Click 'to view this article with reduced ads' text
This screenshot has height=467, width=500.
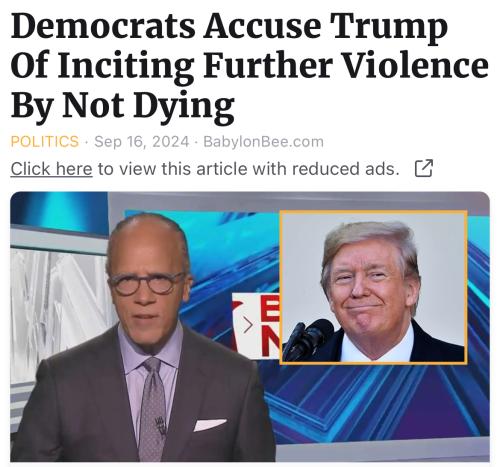(x=249, y=169)
